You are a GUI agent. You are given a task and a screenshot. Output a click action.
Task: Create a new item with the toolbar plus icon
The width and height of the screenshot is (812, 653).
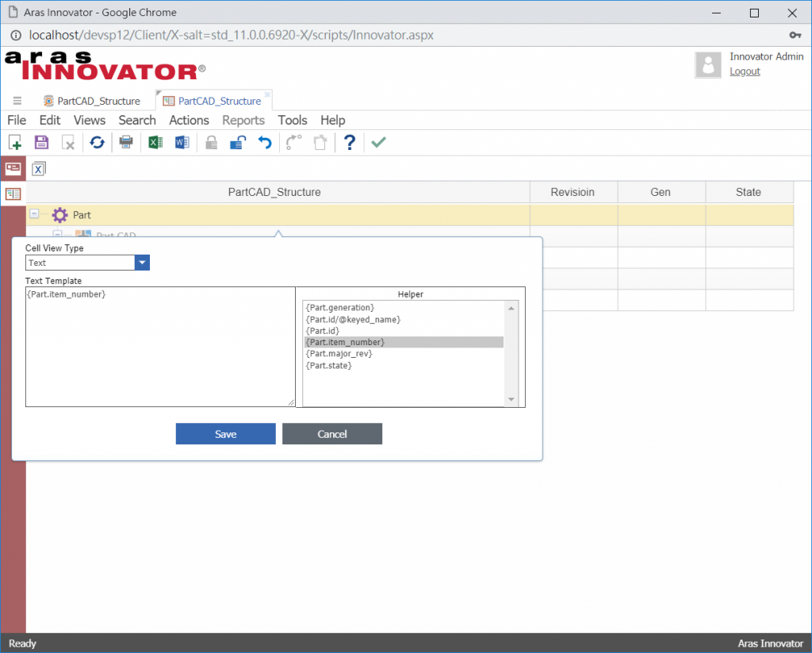coord(15,142)
